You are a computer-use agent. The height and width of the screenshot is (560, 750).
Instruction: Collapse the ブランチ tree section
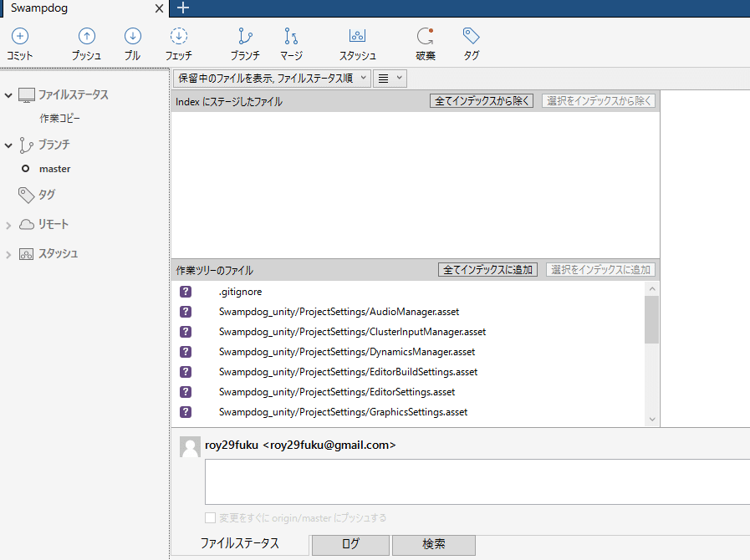[8, 145]
